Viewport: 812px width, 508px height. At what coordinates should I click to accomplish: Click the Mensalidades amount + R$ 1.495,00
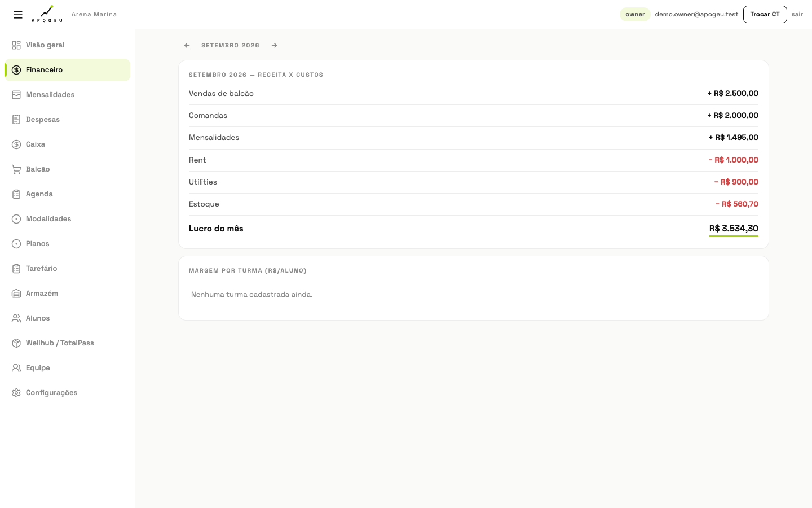point(733,138)
